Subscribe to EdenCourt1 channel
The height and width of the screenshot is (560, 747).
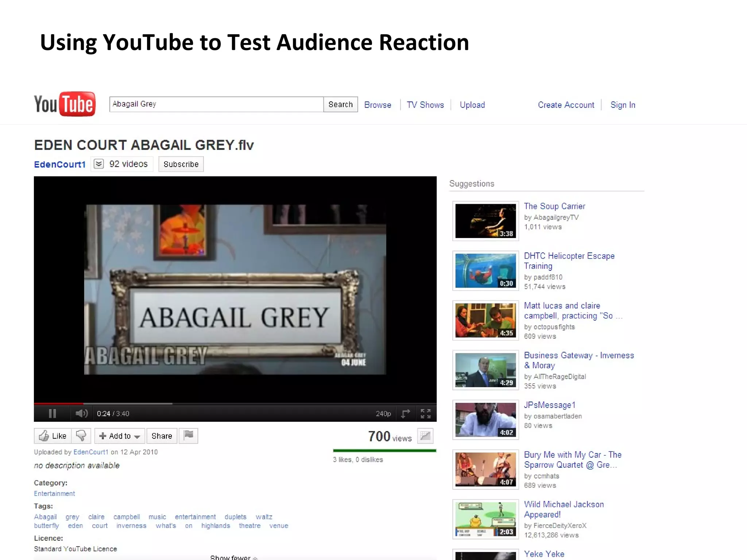click(181, 164)
